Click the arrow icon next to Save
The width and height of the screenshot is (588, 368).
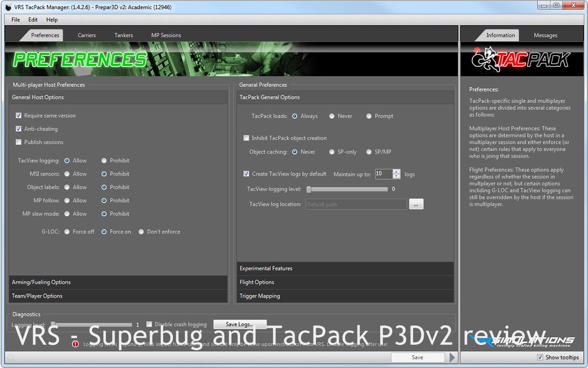(x=452, y=357)
